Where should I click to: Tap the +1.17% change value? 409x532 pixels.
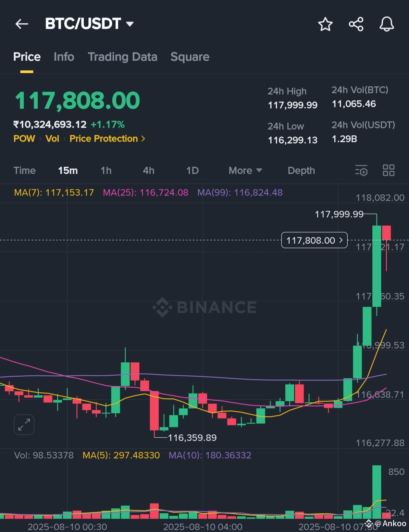coord(108,124)
